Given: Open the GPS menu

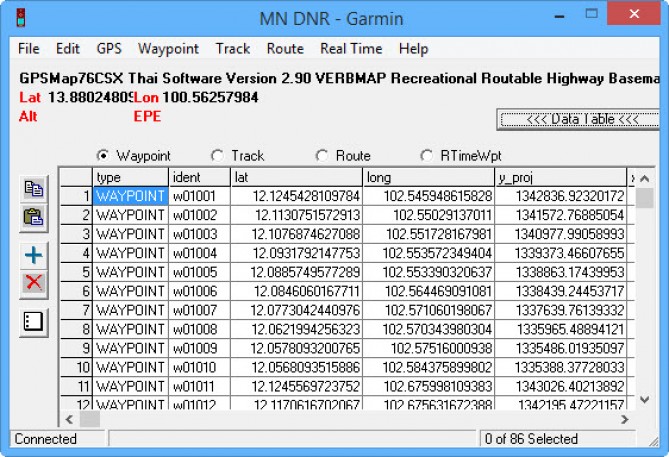Looking at the screenshot, I should [x=109, y=49].
